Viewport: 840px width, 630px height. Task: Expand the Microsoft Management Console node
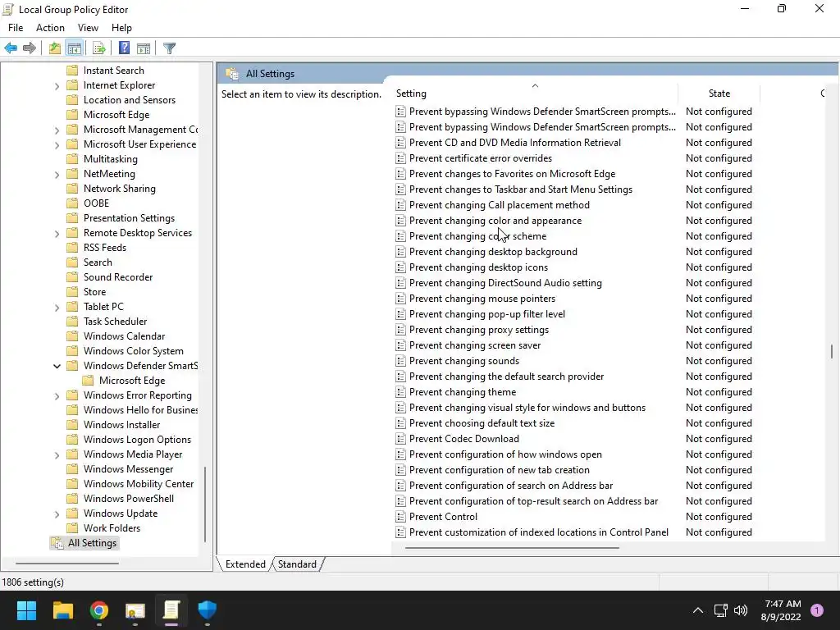click(x=57, y=130)
